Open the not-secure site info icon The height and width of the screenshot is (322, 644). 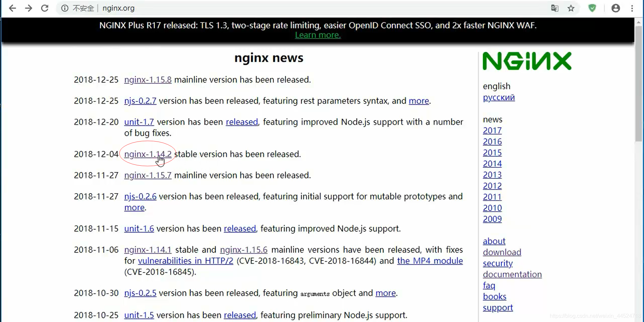[65, 8]
